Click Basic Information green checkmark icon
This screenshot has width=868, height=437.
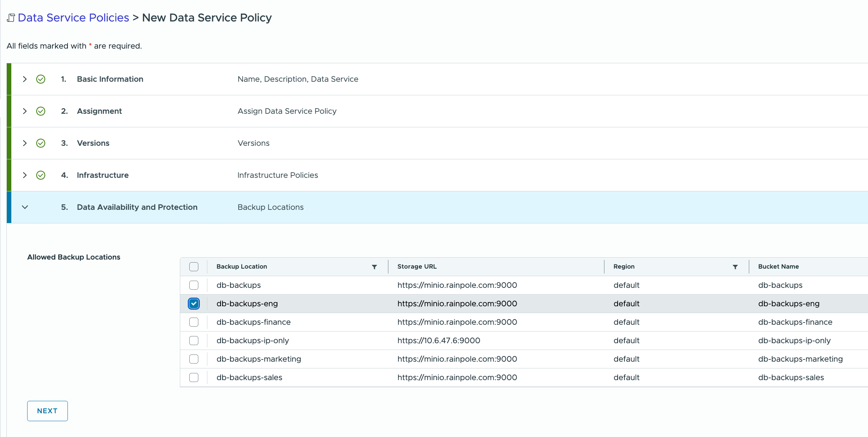[41, 79]
